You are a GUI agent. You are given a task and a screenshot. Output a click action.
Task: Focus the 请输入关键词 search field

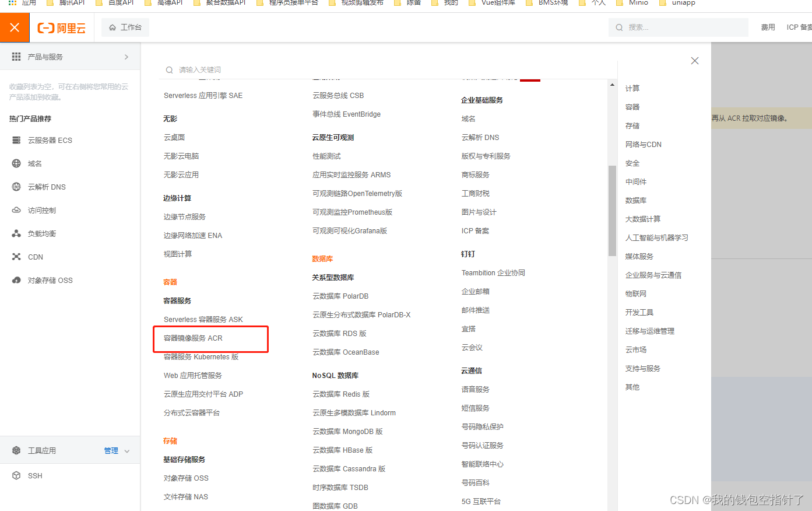click(x=388, y=70)
